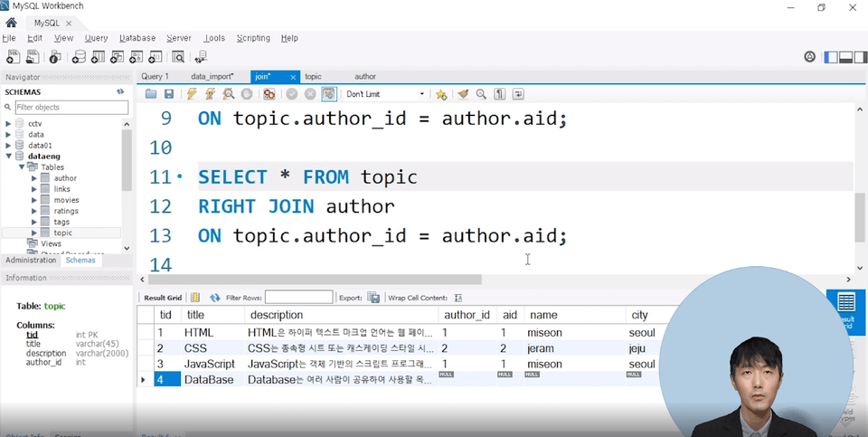Create a new view icon
868x437 pixels.
[118, 56]
